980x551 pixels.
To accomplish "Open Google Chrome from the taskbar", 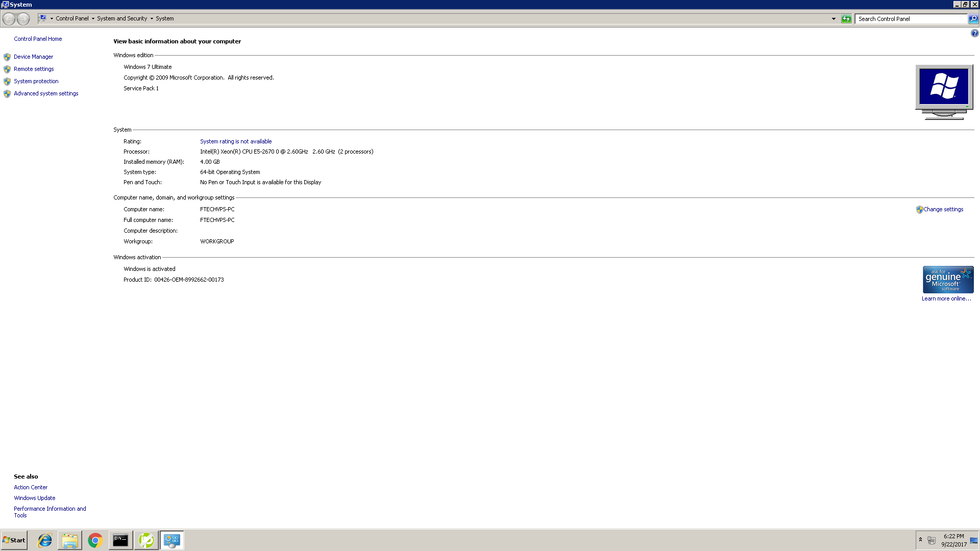I will click(95, 540).
